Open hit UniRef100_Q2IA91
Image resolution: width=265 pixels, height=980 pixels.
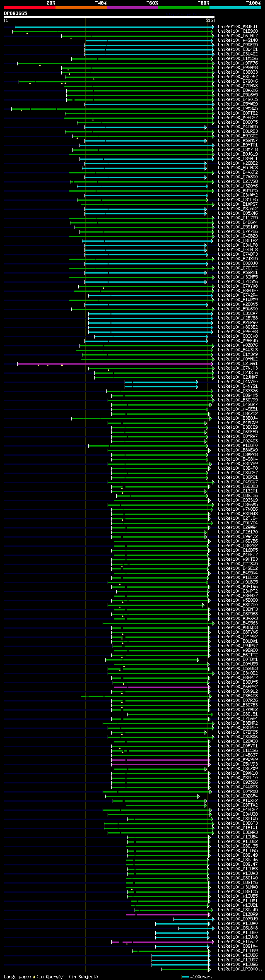(x=238, y=363)
